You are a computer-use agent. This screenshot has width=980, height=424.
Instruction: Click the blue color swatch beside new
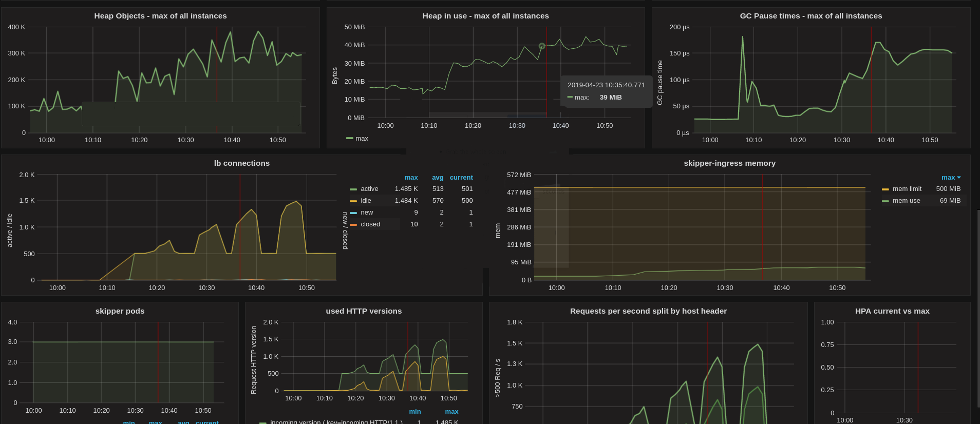click(x=353, y=213)
